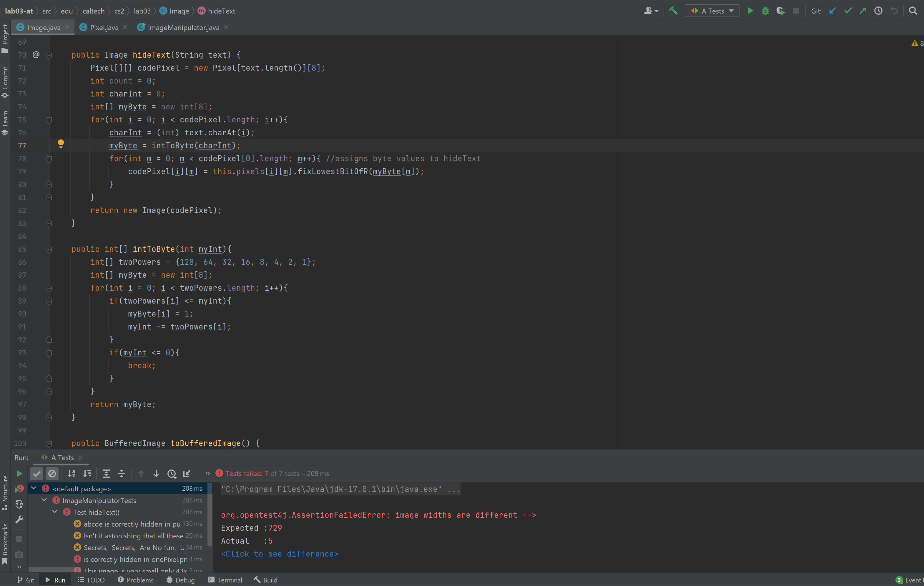
Task: Collapse the ImageManipulatorTests tree node
Action: click(x=44, y=500)
